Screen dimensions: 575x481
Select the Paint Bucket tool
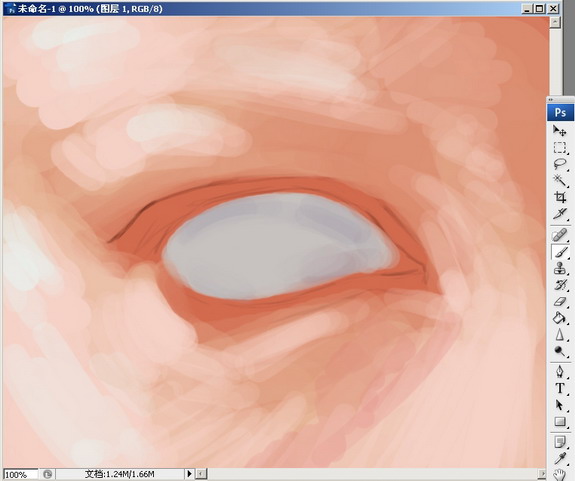tap(560, 318)
